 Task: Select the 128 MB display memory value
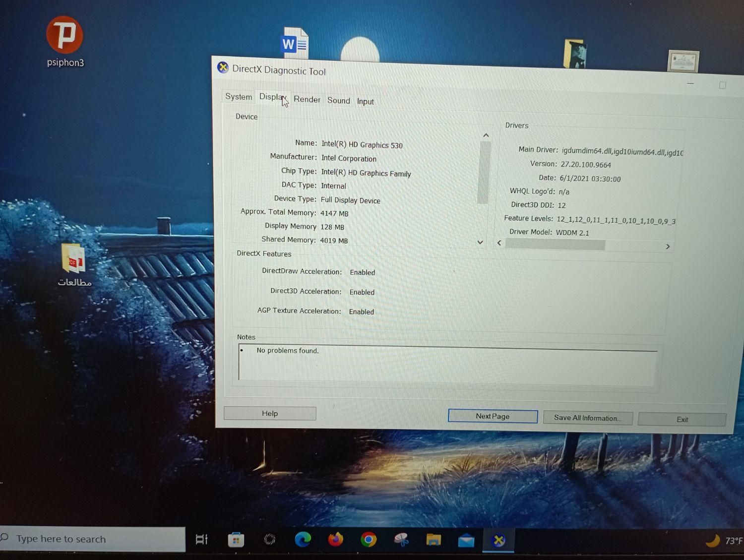click(x=332, y=227)
